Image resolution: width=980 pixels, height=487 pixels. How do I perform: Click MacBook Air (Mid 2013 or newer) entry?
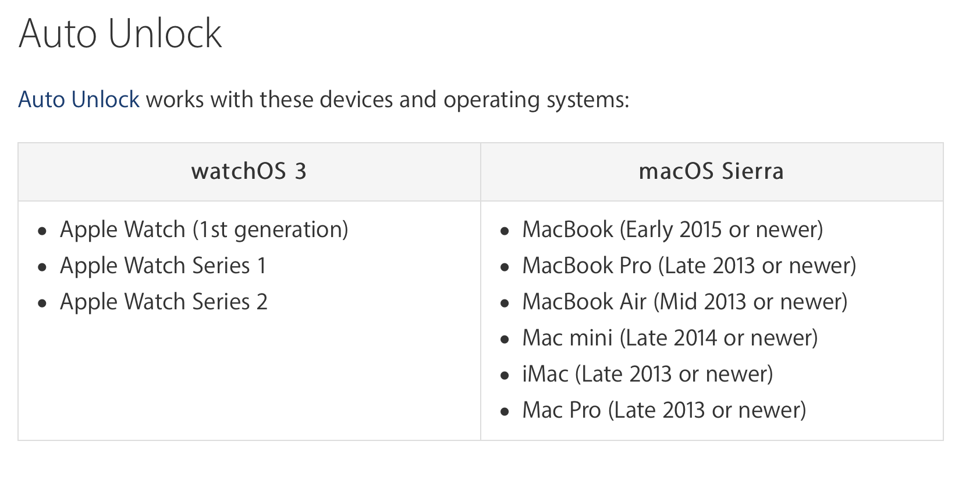684,302
